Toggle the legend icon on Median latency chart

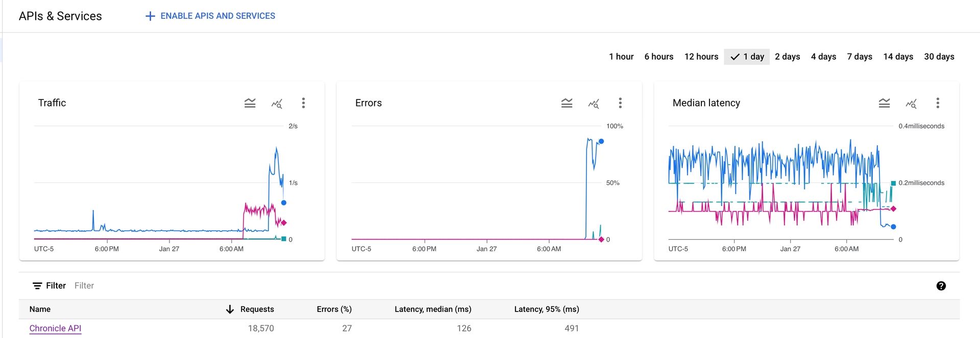click(x=884, y=103)
